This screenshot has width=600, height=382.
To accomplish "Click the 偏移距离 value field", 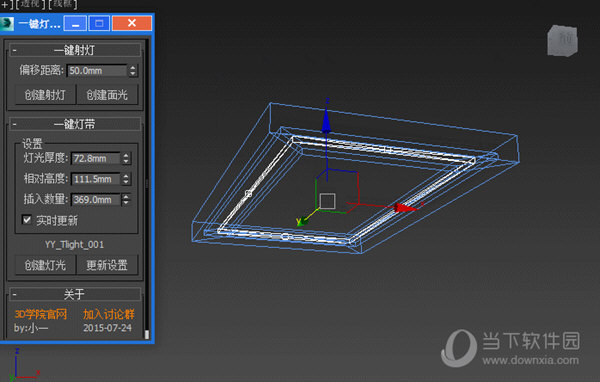I will point(97,70).
